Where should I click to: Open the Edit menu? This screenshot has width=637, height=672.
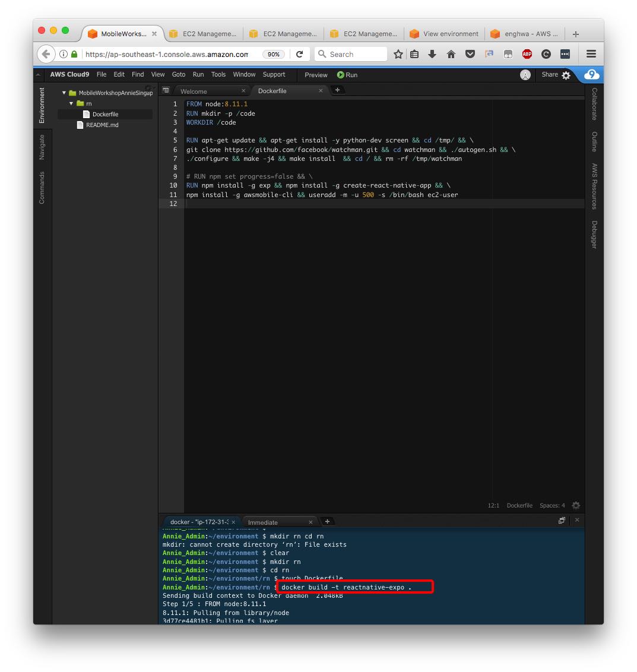tap(119, 75)
